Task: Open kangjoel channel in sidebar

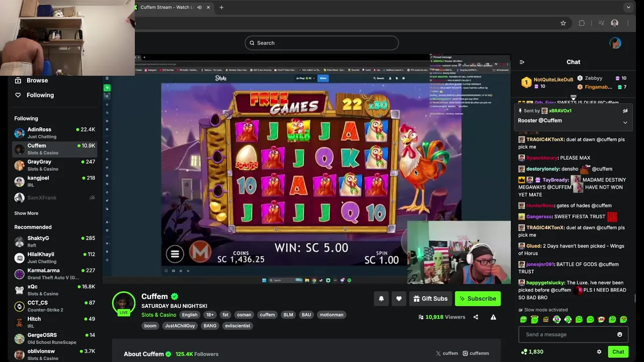Action: pos(54,181)
